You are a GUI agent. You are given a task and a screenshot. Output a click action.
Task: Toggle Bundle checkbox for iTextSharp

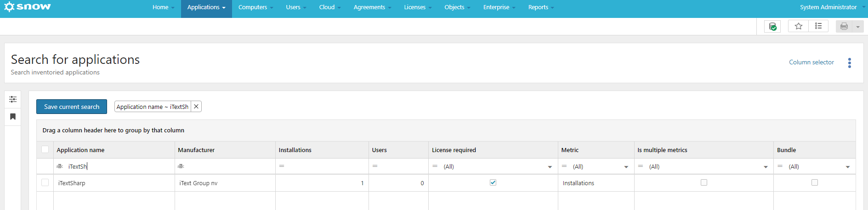tap(815, 182)
